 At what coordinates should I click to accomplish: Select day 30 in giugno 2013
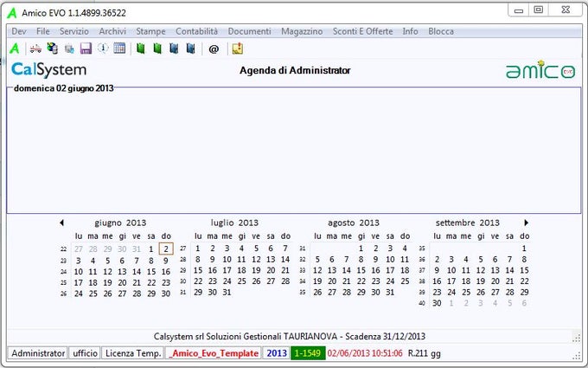click(x=166, y=294)
